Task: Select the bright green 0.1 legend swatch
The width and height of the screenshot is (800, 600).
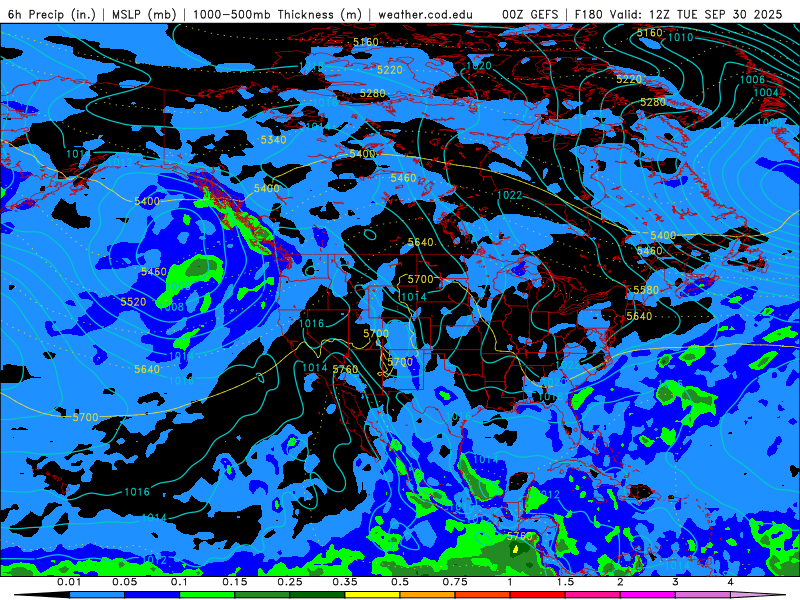Action: [207, 595]
